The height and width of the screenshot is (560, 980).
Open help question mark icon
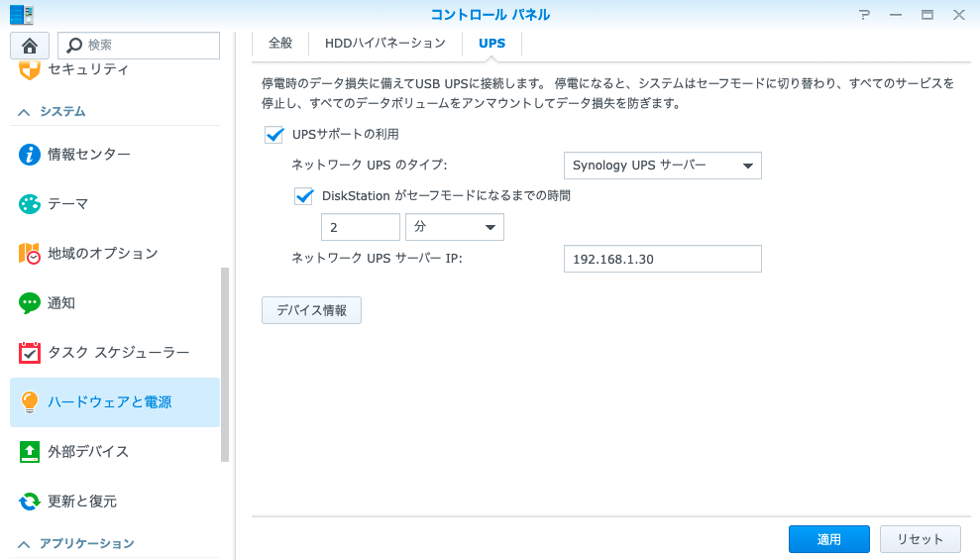coord(864,15)
